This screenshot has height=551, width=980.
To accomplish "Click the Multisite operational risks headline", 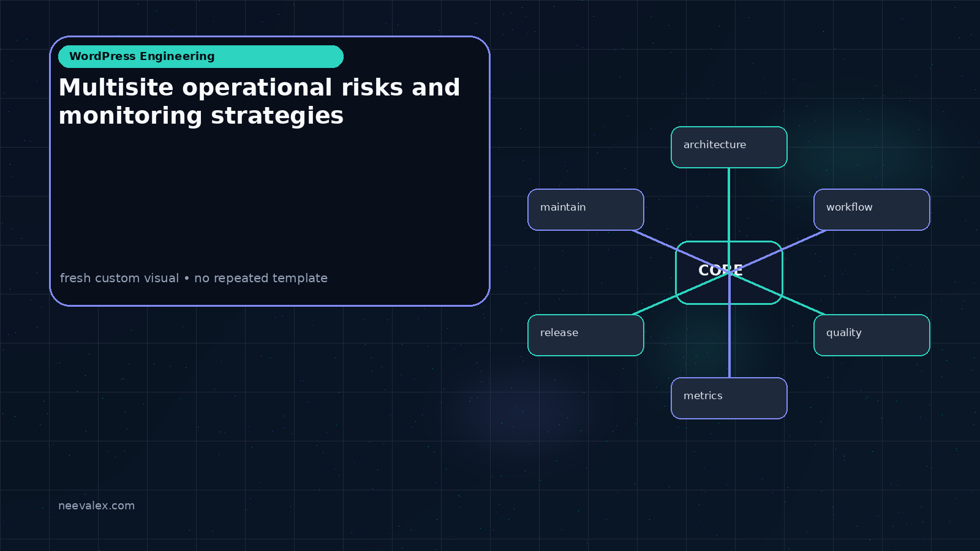I will [x=259, y=102].
